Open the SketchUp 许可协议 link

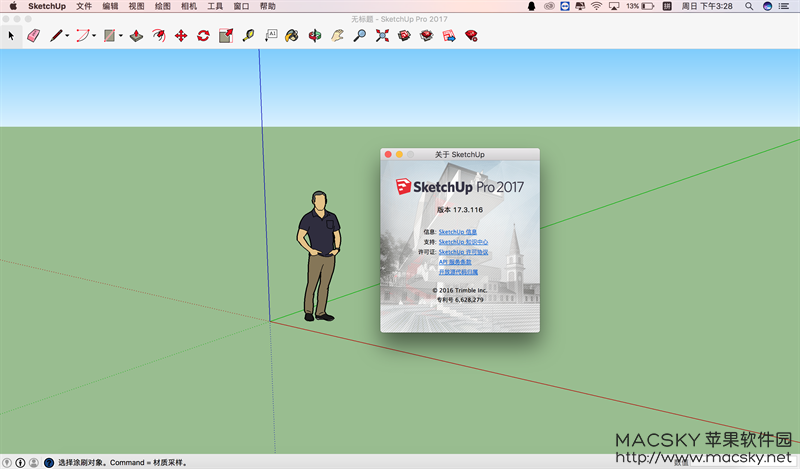[463, 252]
